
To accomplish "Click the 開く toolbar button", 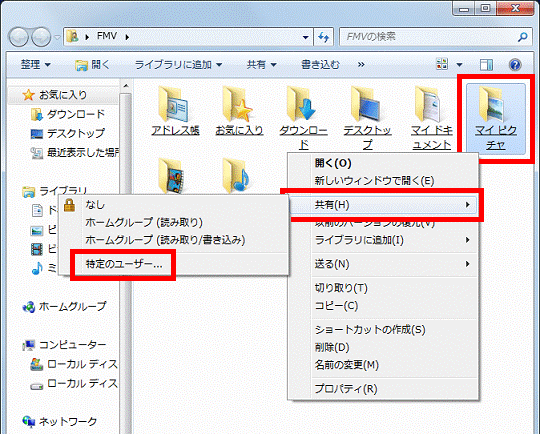I will (x=92, y=64).
